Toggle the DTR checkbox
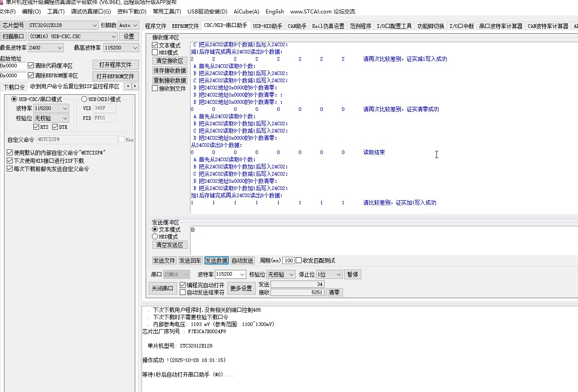Screen dimensions: 578x392 point(55,127)
